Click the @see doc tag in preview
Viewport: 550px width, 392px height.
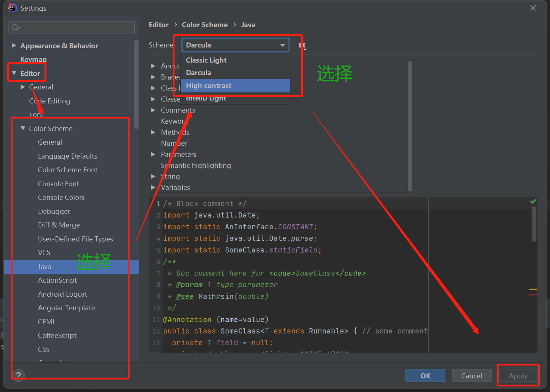coord(185,296)
